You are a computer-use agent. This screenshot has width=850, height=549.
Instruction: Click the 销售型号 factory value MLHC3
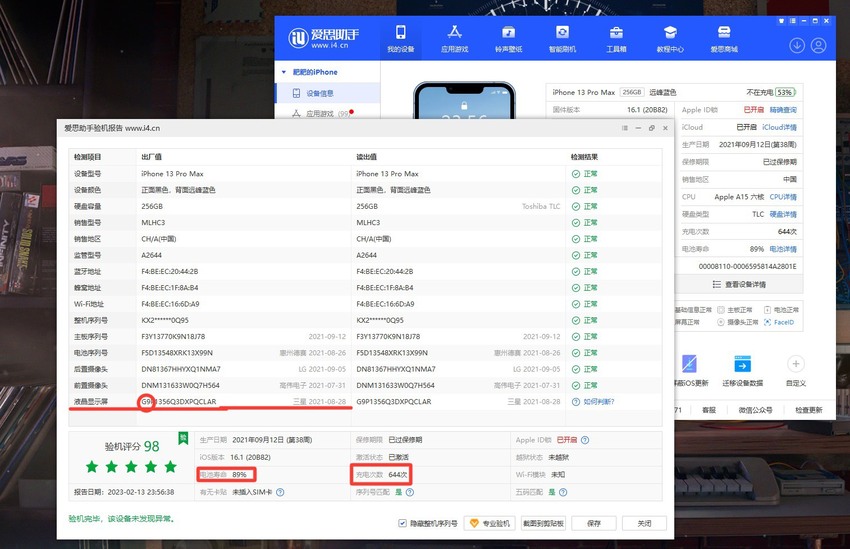(153, 223)
